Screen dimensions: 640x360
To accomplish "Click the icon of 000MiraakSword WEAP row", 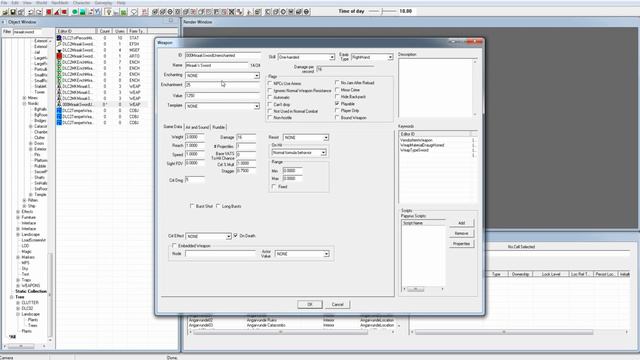I will tap(59, 104).
